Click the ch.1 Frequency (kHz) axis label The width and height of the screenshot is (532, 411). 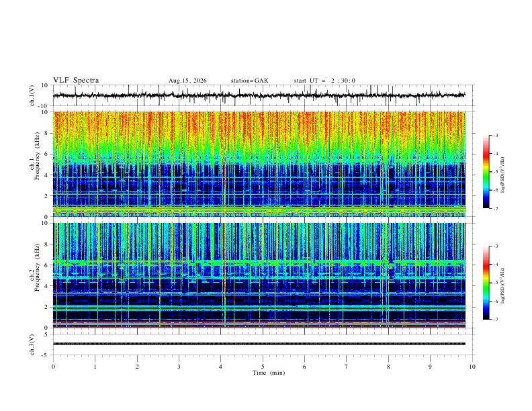tap(35, 165)
